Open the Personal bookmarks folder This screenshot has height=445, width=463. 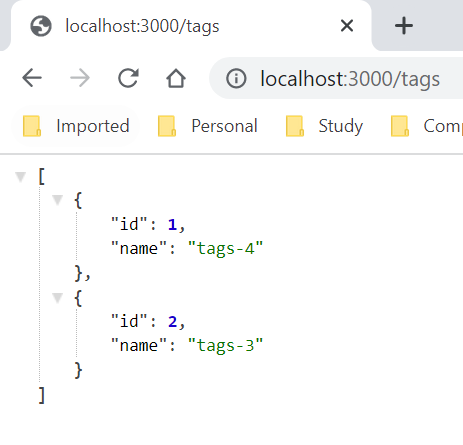(207, 126)
